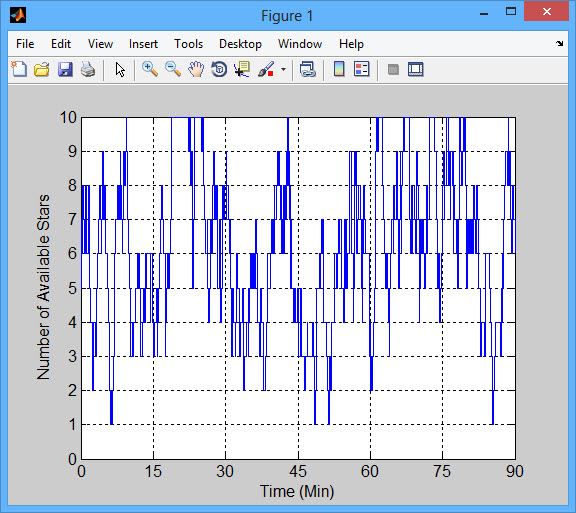Open a file with the folder icon
Viewport: 576px width, 513px height.
tap(42, 69)
